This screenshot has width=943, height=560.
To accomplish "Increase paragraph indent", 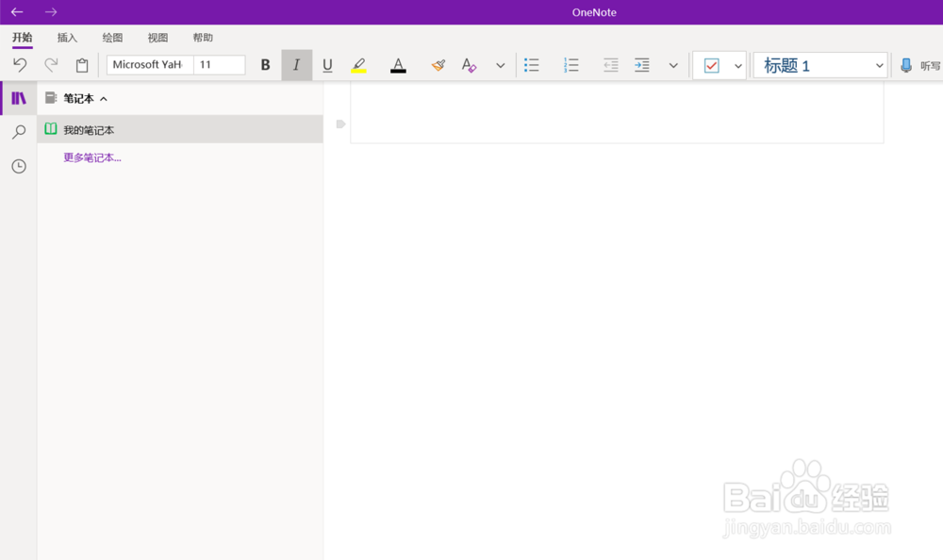I will point(641,65).
